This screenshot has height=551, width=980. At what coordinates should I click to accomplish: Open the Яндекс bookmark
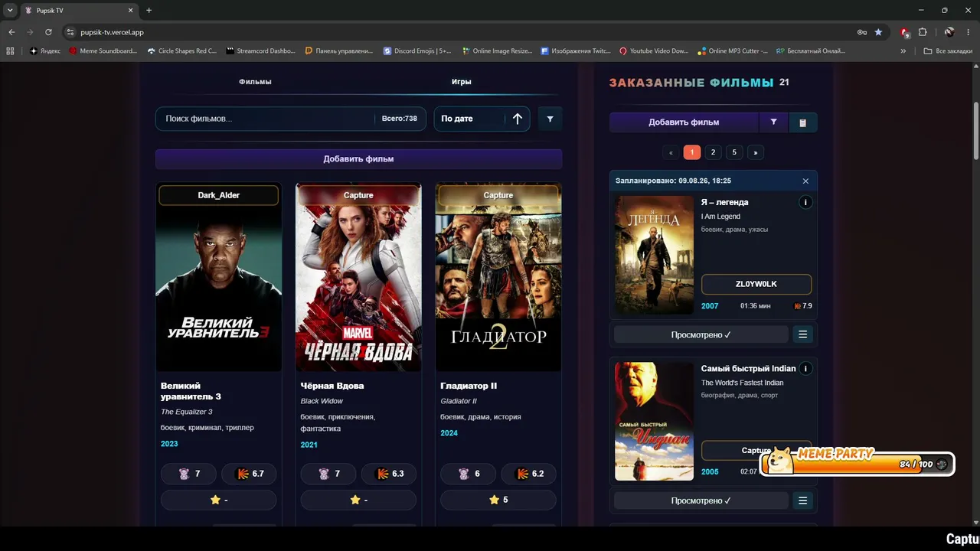[45, 51]
